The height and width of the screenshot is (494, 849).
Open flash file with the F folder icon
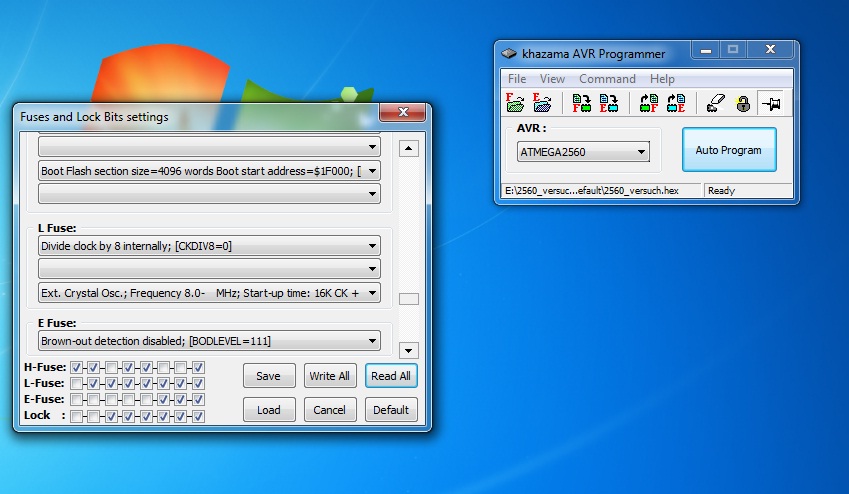pos(515,102)
